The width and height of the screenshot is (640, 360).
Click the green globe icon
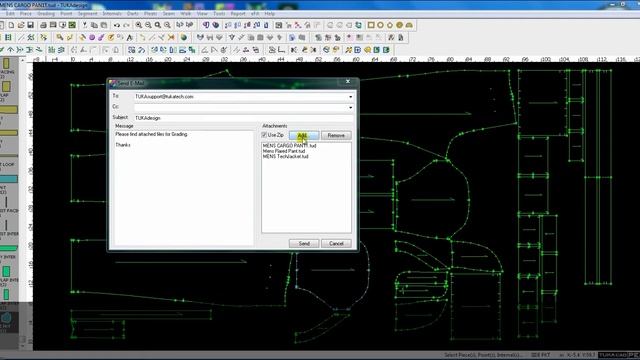click(x=184, y=38)
